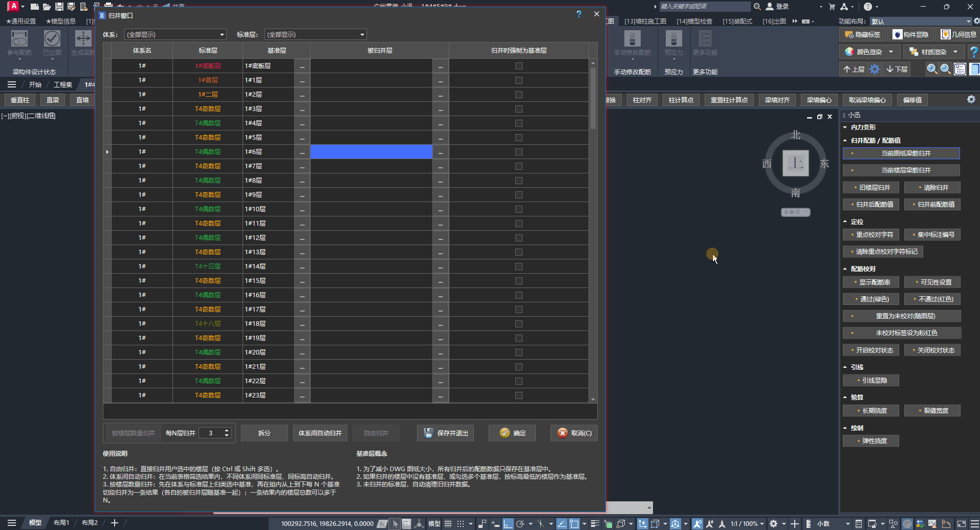Click the 体系间自动归并 button
980x530 pixels.
(320, 433)
